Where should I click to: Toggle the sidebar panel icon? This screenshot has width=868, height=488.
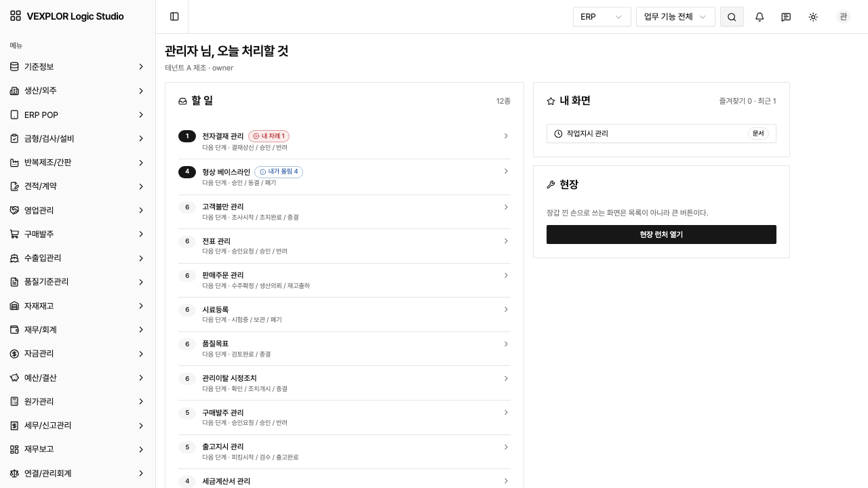174,16
